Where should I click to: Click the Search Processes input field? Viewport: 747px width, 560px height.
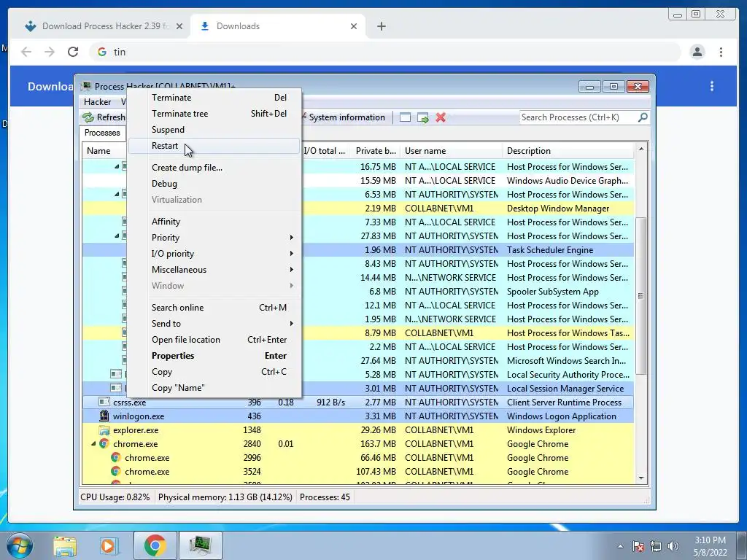(578, 117)
